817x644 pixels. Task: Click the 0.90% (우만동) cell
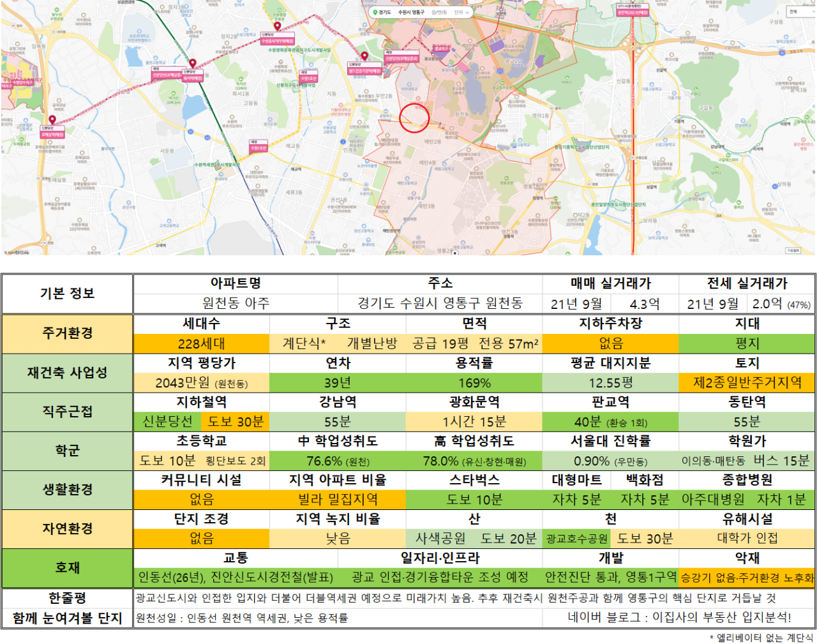[610, 461]
